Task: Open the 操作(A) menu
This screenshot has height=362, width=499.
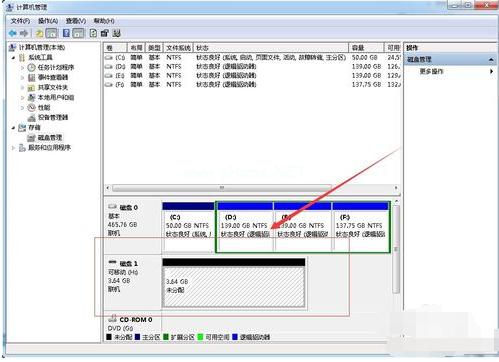Action: click(48, 21)
